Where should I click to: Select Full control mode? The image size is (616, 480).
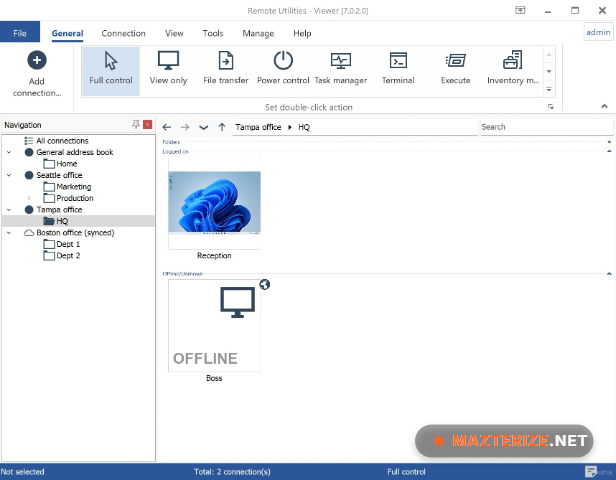(x=111, y=71)
